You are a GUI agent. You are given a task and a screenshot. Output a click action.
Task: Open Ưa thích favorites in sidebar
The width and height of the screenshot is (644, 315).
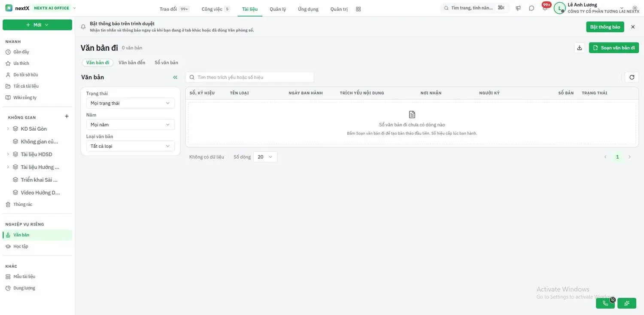click(37, 63)
